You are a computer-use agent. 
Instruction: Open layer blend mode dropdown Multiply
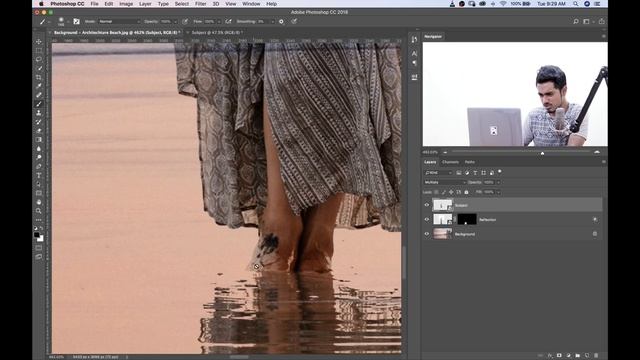[444, 182]
